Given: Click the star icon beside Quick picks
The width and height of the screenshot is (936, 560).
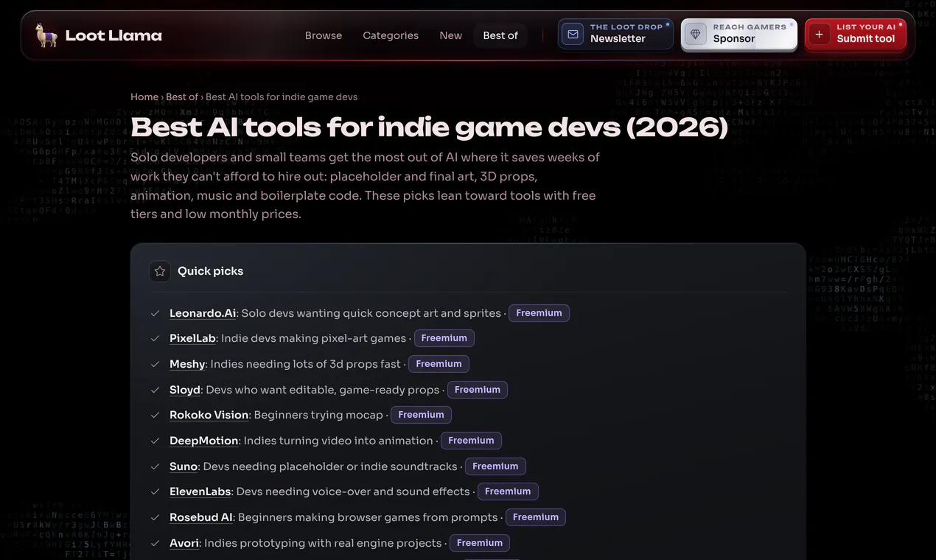Looking at the screenshot, I should [160, 271].
